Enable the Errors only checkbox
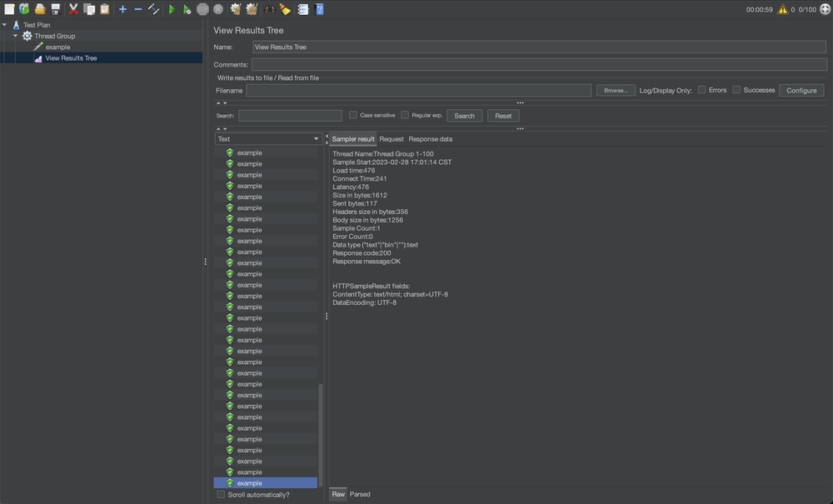Screen dimensions: 833x504 click(702, 90)
